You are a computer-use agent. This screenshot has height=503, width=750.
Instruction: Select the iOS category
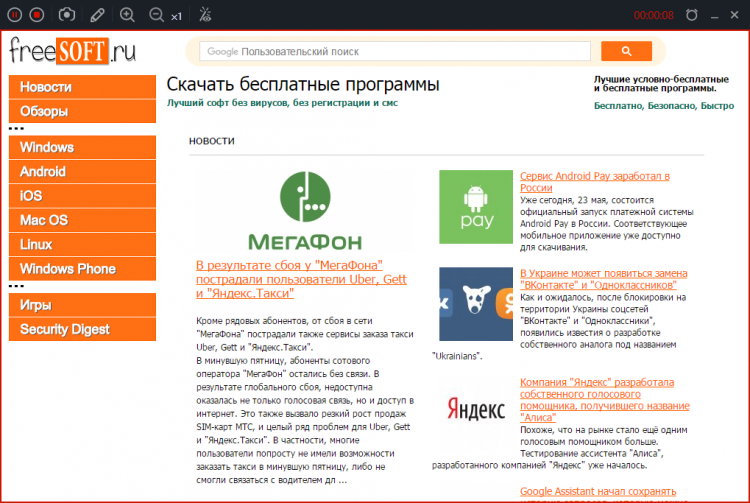click(x=82, y=196)
